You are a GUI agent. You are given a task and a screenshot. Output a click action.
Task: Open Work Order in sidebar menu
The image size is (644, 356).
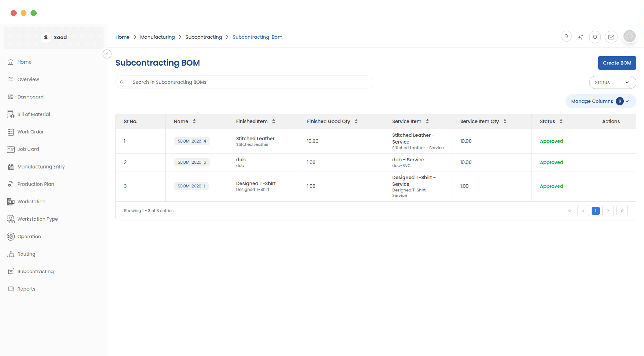click(30, 132)
